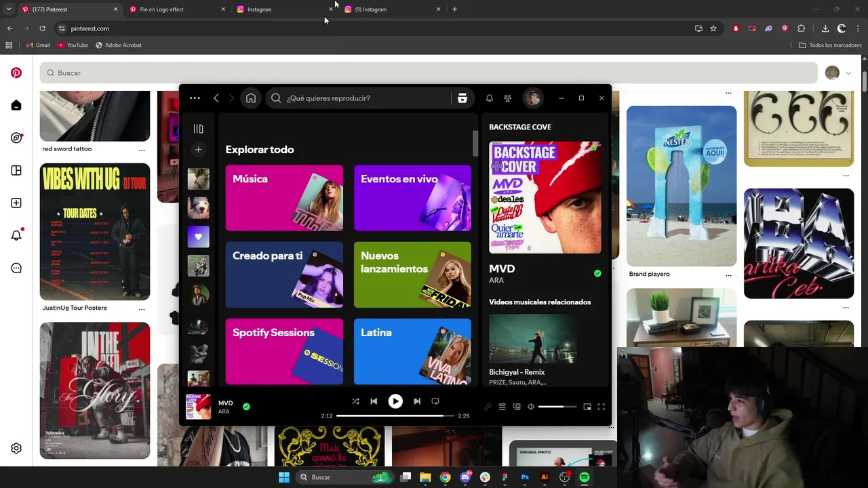Open the Spotify queue
868x488 pixels.
pos(502,407)
